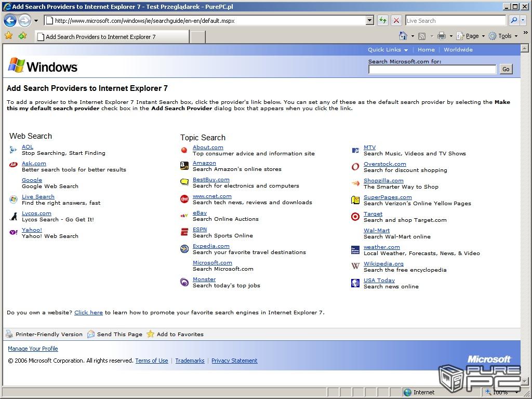Click the Wal-Mart provider link

tap(377, 231)
